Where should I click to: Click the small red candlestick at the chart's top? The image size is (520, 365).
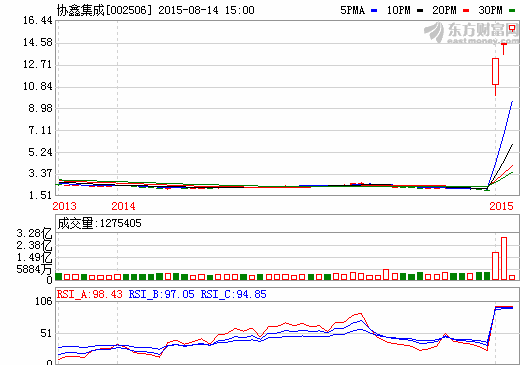point(512,29)
